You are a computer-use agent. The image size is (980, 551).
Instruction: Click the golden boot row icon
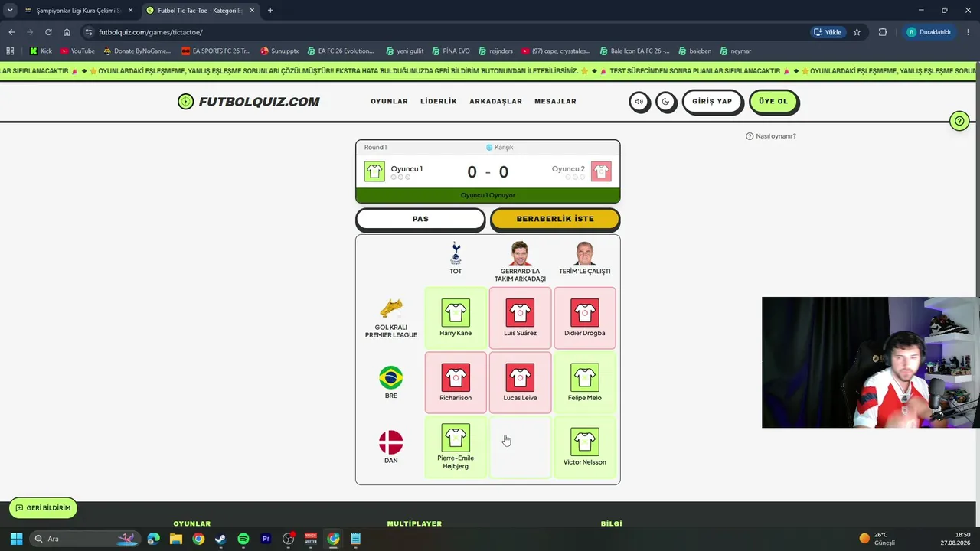391,309
